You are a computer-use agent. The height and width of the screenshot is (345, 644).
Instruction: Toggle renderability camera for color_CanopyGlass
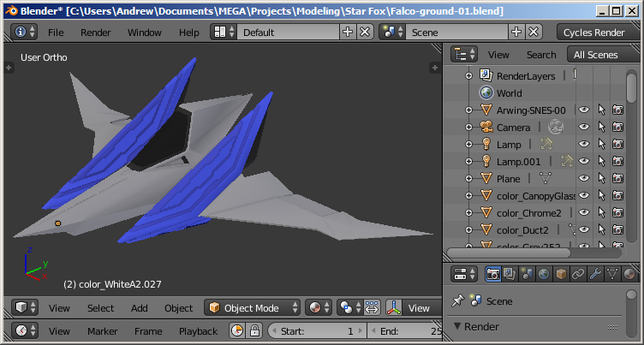[x=617, y=195]
